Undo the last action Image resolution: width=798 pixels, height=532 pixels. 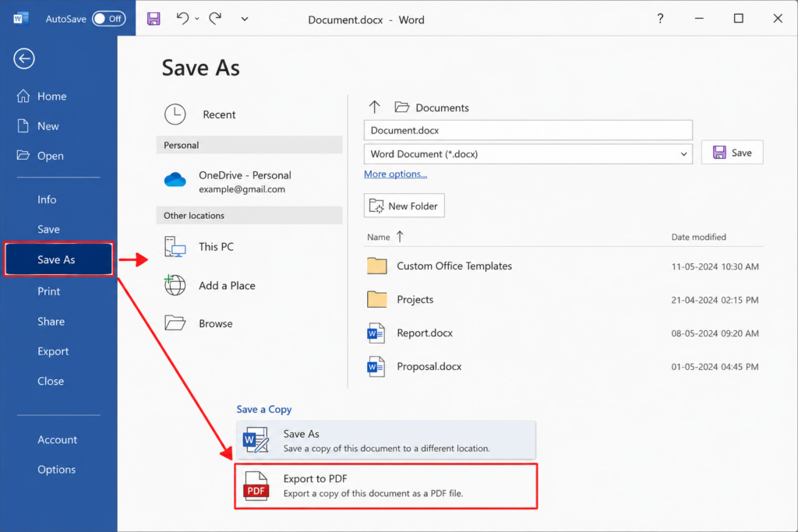pyautogui.click(x=182, y=19)
